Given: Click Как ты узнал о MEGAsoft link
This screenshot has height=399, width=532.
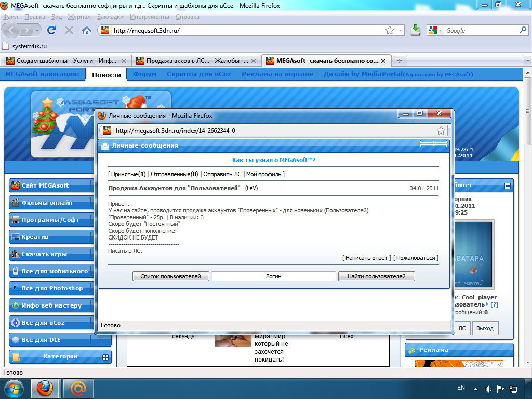Looking at the screenshot, I should 274,160.
